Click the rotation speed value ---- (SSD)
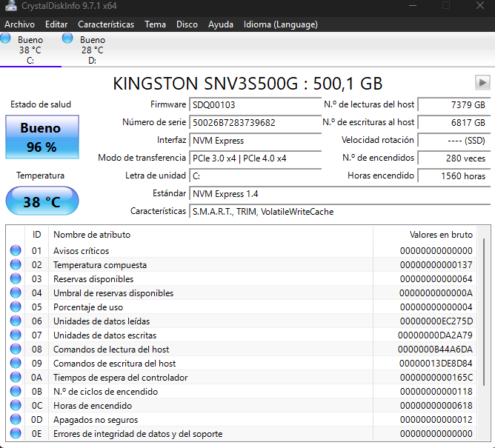Screen dimensions: 495x448 (x=454, y=141)
